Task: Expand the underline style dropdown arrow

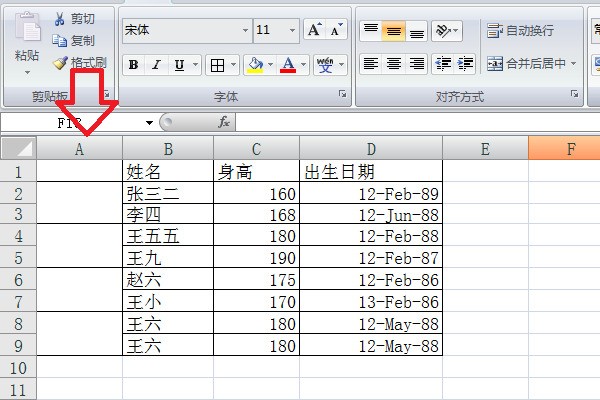Action: click(x=196, y=65)
